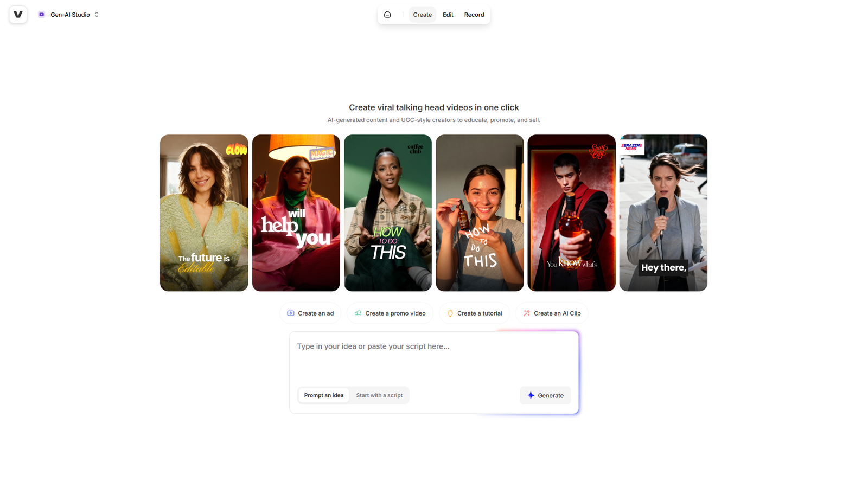868x488 pixels.
Task: Click the sparkle icon on Generate button
Action: click(x=531, y=395)
